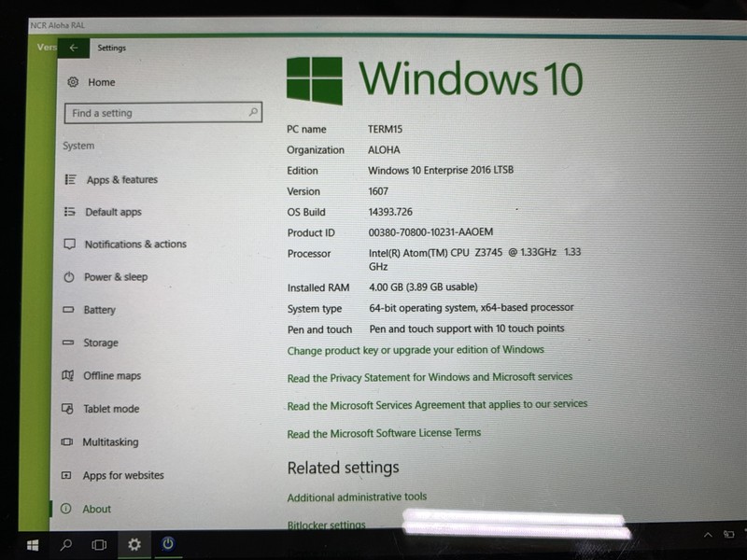Click the Multitasking icon
The height and width of the screenshot is (560, 747).
point(66,441)
